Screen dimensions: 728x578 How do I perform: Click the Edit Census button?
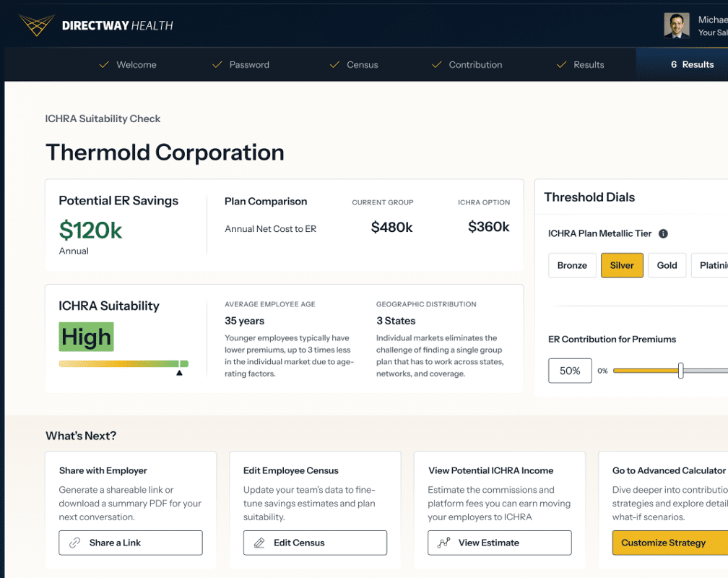tap(315, 543)
